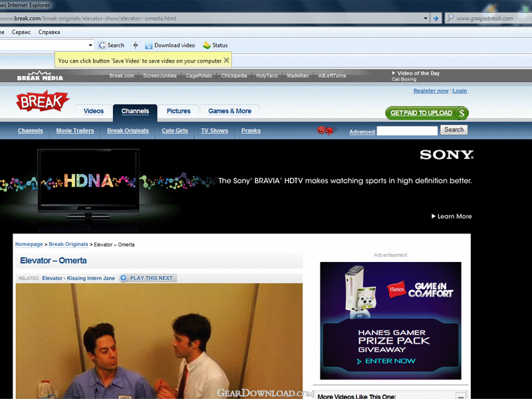Click the Play This Next button

coord(148,278)
